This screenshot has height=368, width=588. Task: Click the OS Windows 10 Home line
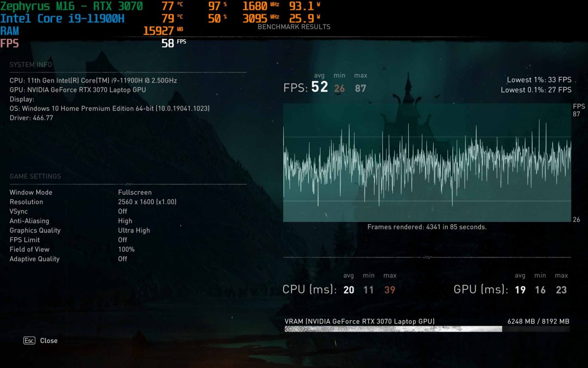click(110, 108)
